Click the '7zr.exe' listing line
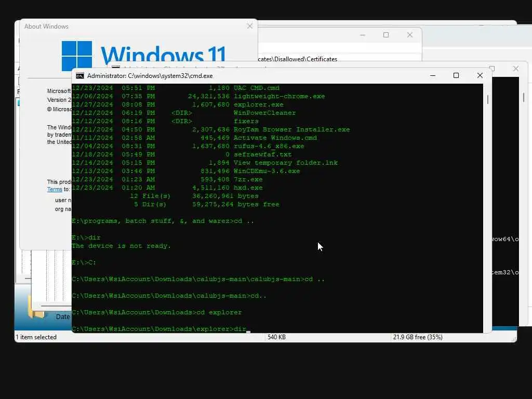 167,179
